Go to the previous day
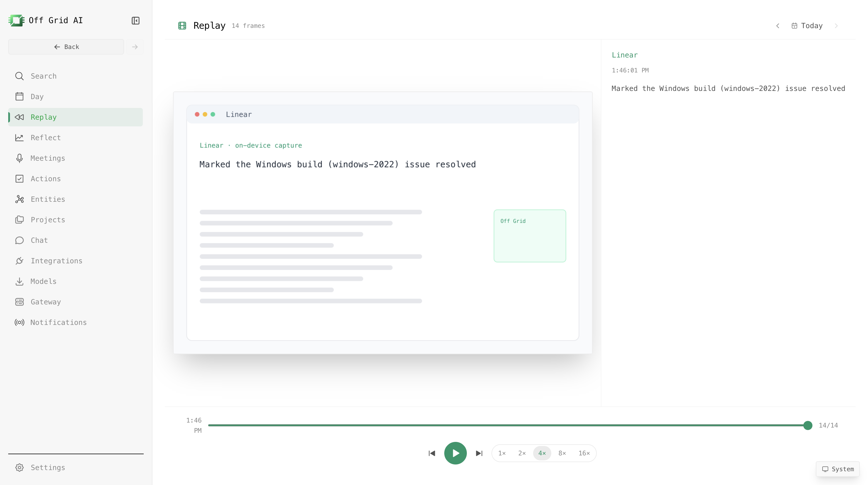Viewport: 868px width, 485px height. pos(778,26)
